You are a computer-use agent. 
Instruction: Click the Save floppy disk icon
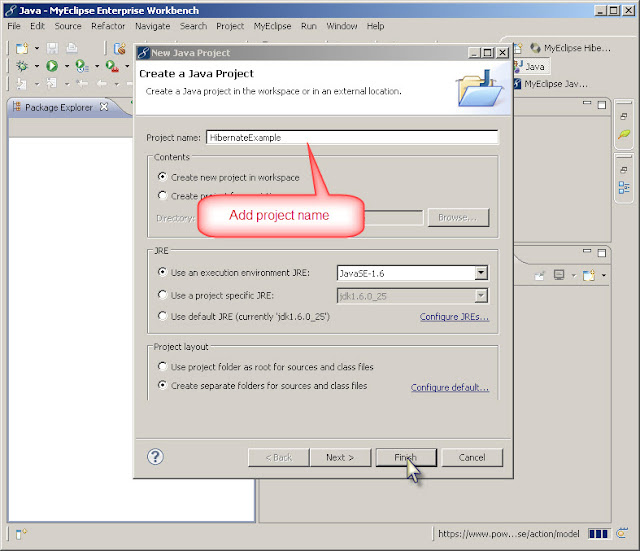[x=52, y=48]
